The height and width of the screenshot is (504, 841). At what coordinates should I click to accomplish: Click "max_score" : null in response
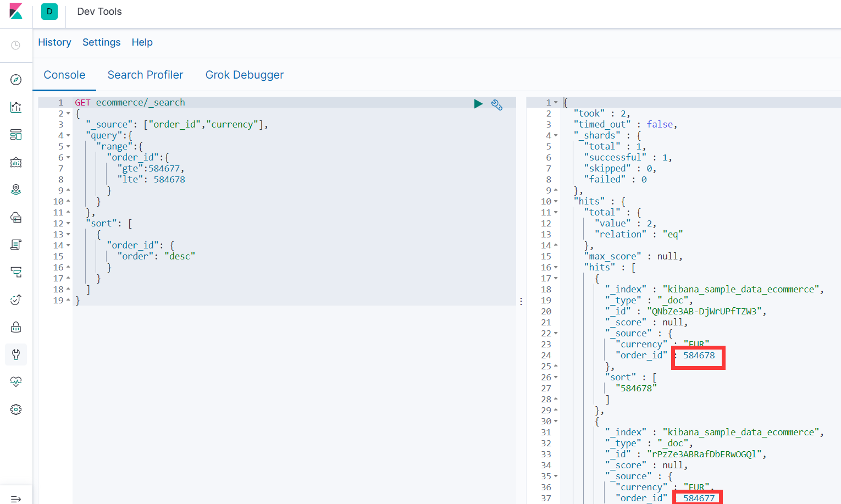pyautogui.click(x=633, y=256)
